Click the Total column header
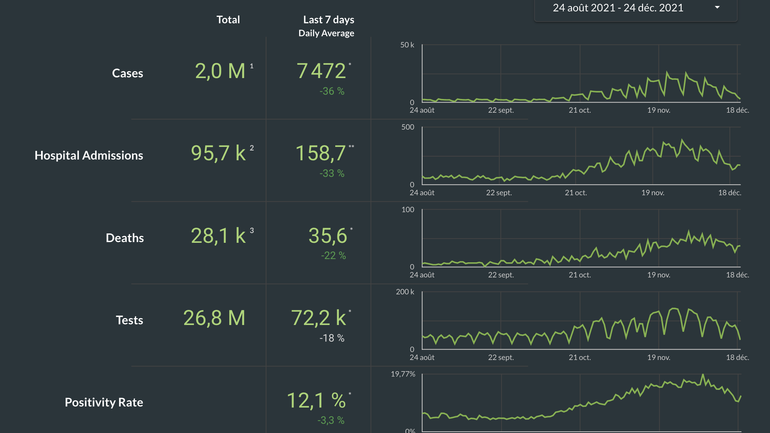770x433 pixels. pyautogui.click(x=228, y=19)
